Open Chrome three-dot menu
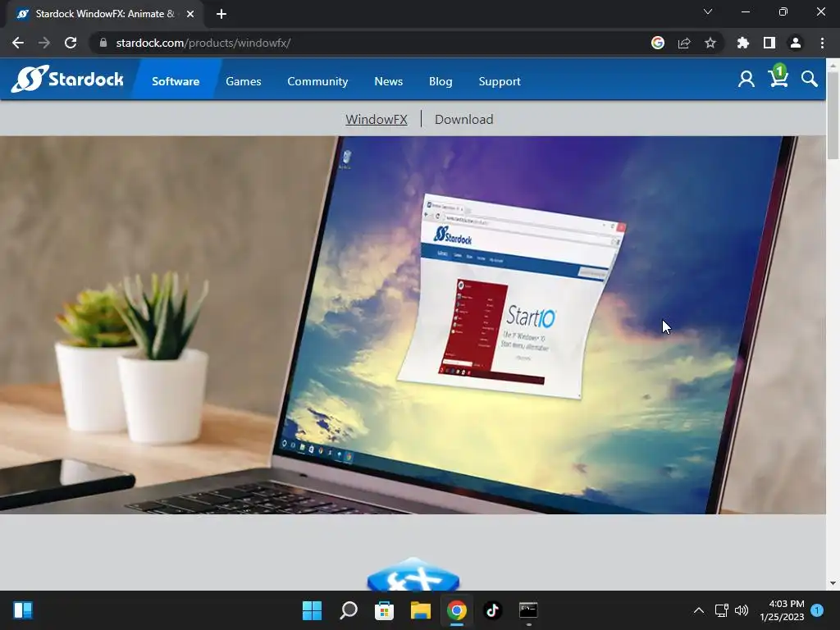The image size is (840, 630). (x=822, y=43)
